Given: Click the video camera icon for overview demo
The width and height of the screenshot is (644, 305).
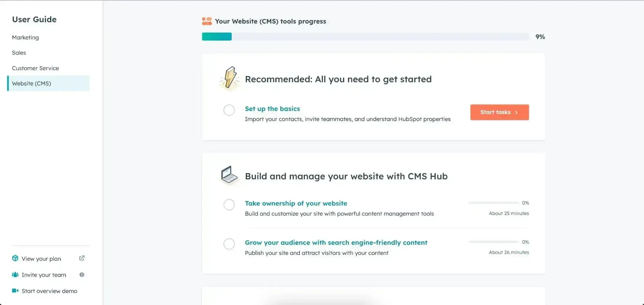Looking at the screenshot, I should pos(15,291).
